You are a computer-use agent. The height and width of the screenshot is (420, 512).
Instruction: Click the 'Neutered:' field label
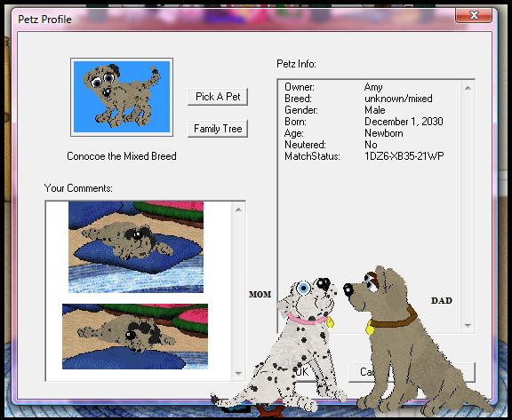pyautogui.click(x=305, y=145)
